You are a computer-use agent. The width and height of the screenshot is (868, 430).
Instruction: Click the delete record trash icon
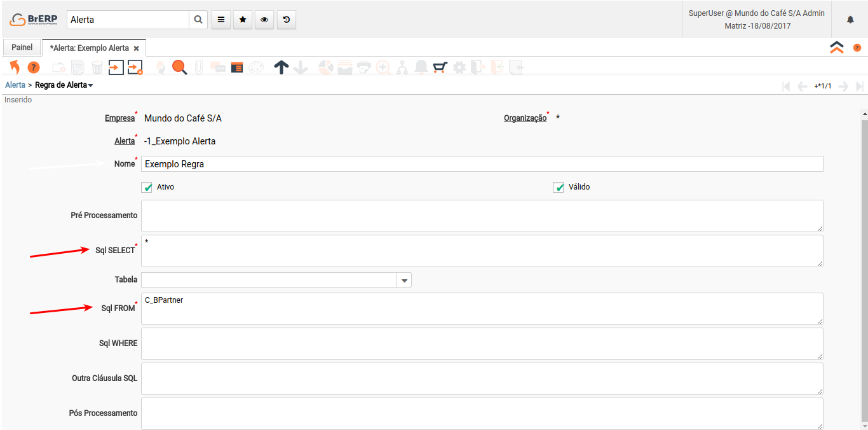coord(97,67)
